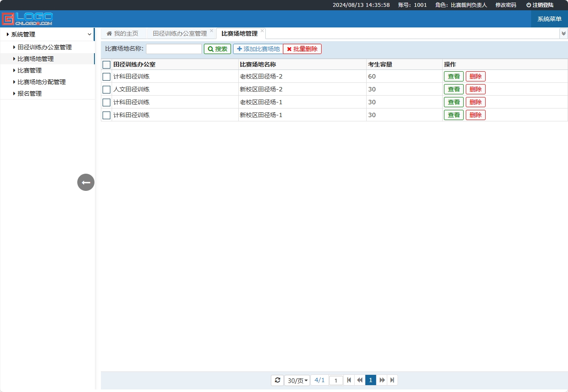Switch to the 我的主页 tab
The width and height of the screenshot is (568, 392).
point(123,33)
